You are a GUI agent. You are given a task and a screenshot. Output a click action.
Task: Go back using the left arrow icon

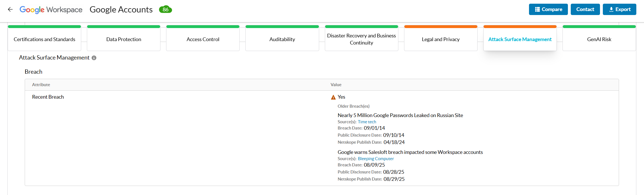[10, 9]
